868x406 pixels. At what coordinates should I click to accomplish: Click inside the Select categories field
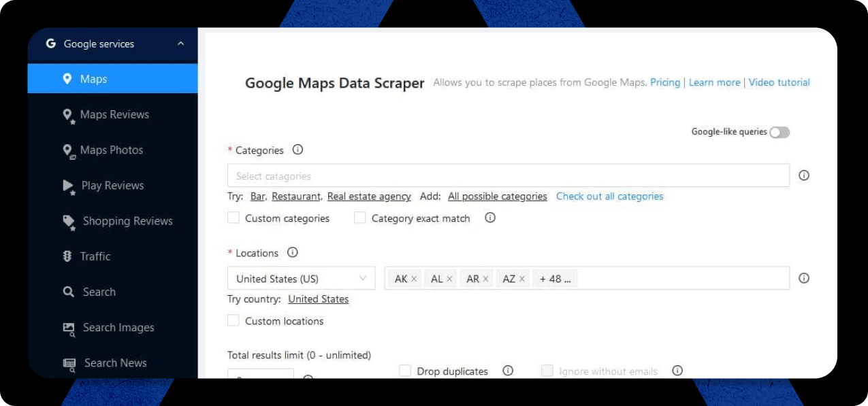(x=509, y=175)
